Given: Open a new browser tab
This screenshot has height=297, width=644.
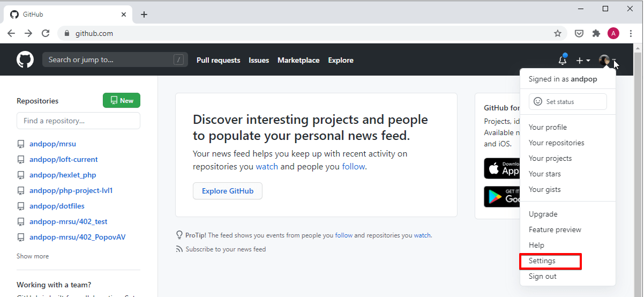Looking at the screenshot, I should click(144, 14).
